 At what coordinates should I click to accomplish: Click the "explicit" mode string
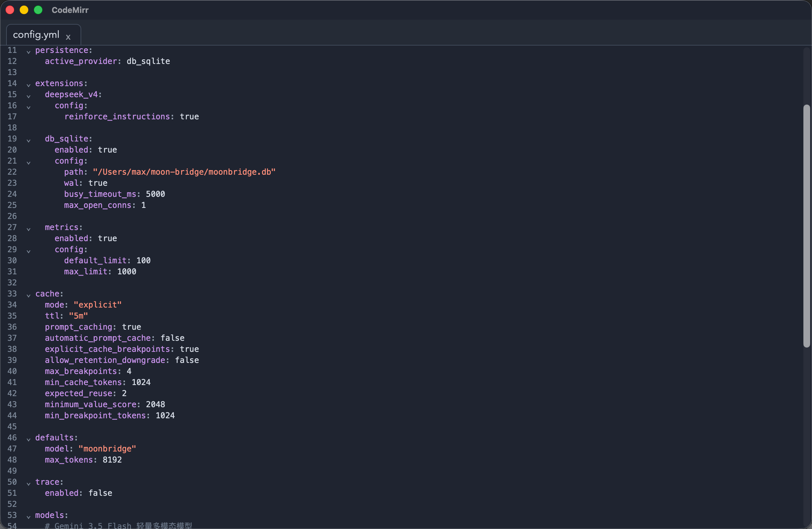click(x=98, y=305)
